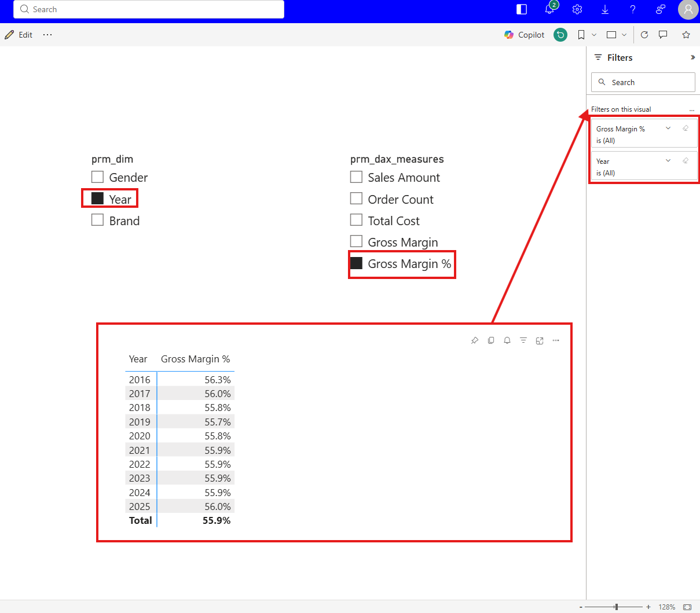Open the bookmarks dropdown arrow

[594, 35]
